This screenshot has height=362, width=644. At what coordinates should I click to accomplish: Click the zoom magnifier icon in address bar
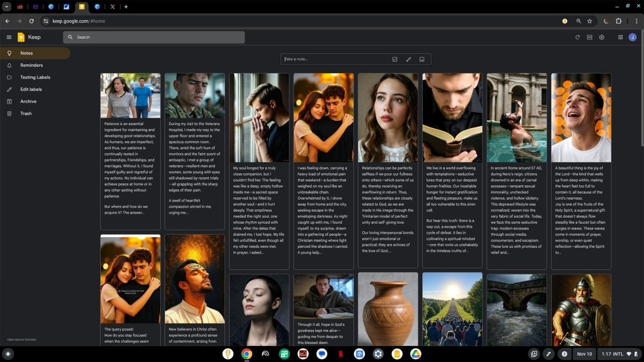tap(578, 21)
